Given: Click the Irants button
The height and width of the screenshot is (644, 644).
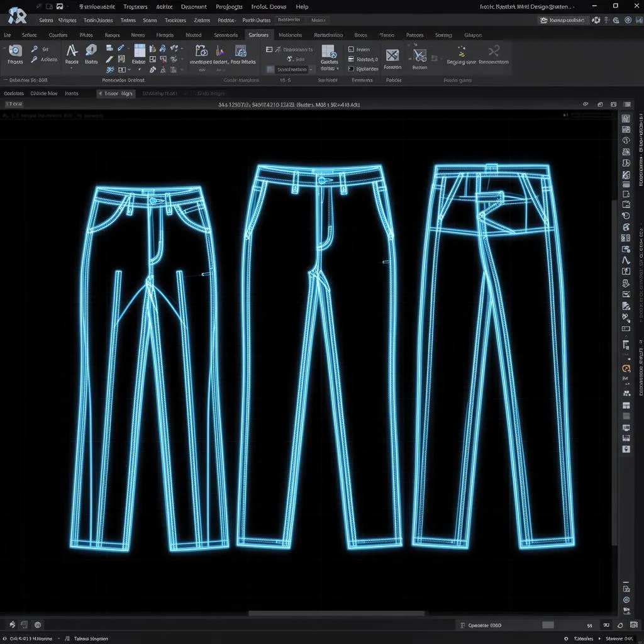Looking at the screenshot, I should click(x=72, y=94).
